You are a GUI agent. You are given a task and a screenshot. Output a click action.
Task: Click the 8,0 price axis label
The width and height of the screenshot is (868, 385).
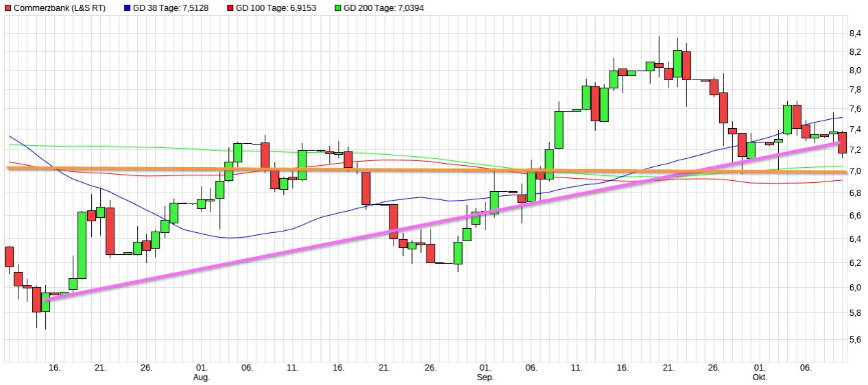pos(856,71)
